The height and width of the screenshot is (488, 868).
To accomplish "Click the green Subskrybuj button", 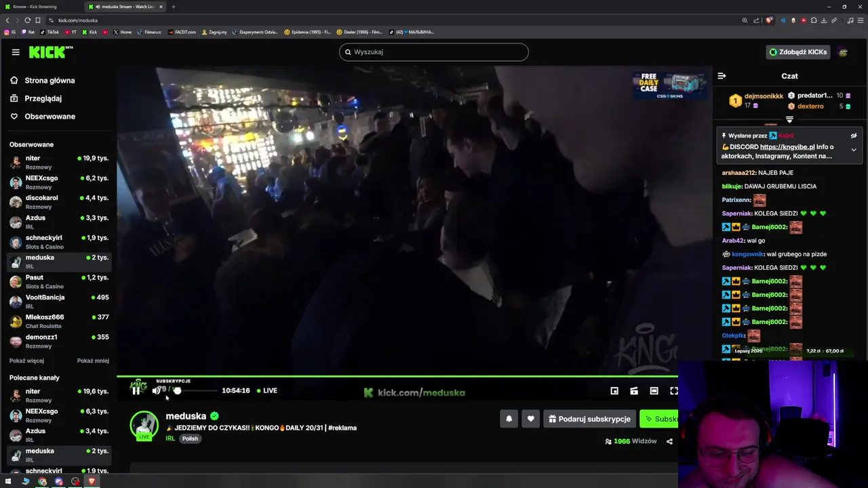I will pos(659,419).
